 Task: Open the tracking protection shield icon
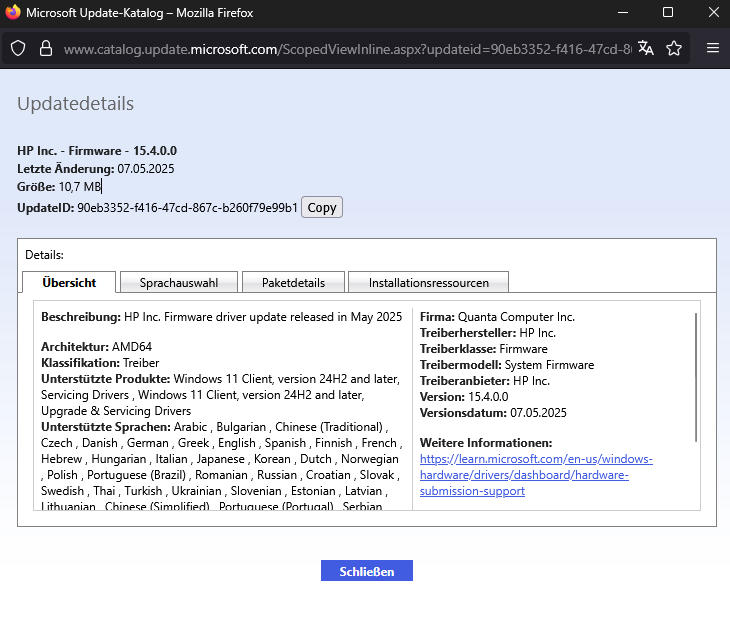18,48
